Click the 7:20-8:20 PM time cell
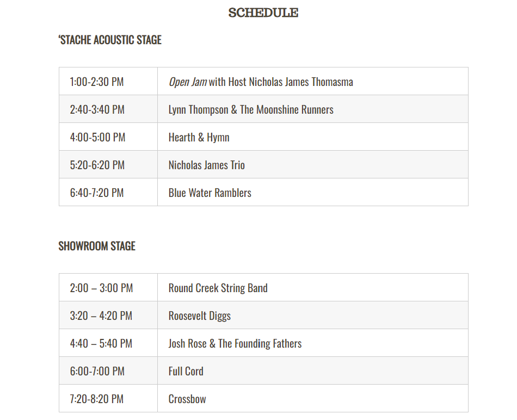This screenshot has width=517, height=420. [97, 399]
